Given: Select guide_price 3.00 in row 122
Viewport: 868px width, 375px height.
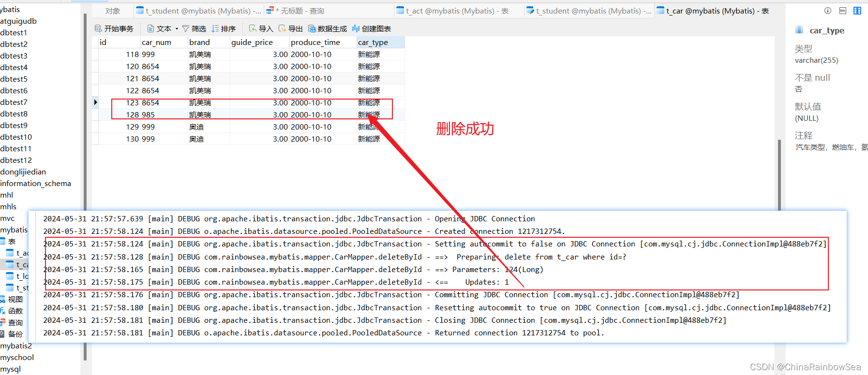Looking at the screenshot, I should (x=260, y=91).
